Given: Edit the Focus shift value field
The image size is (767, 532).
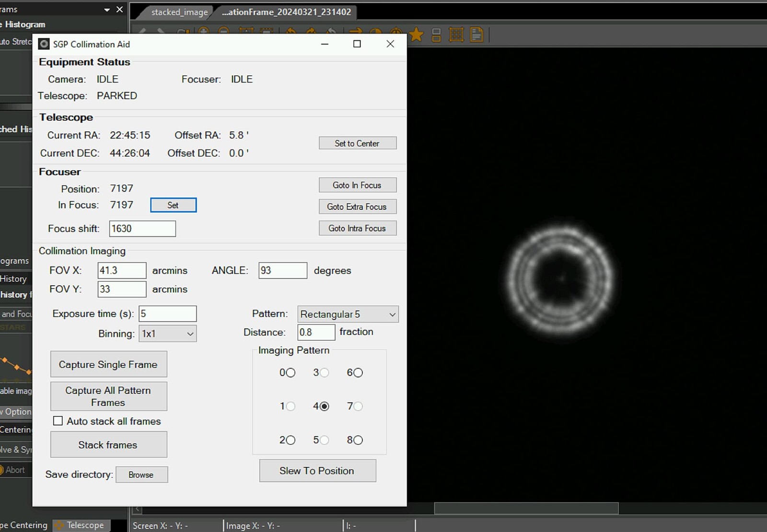Looking at the screenshot, I should 142,229.
